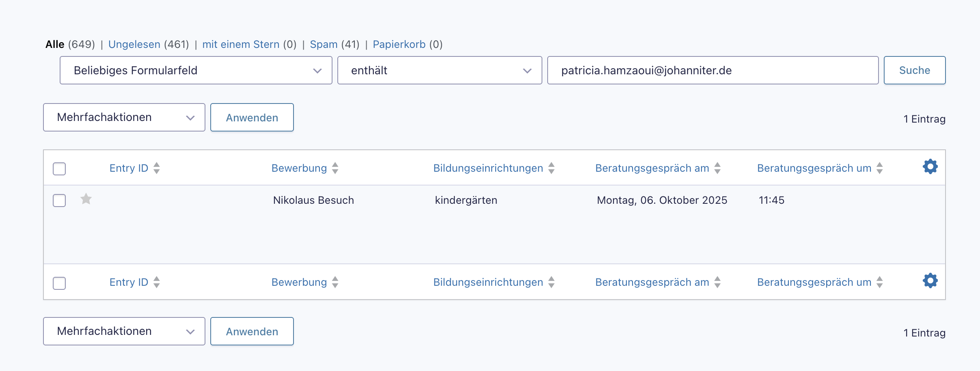Screen dimensions: 980x371
Task: Sort by Bildungseinrichtungen arrows in header
Action: [x=551, y=168]
